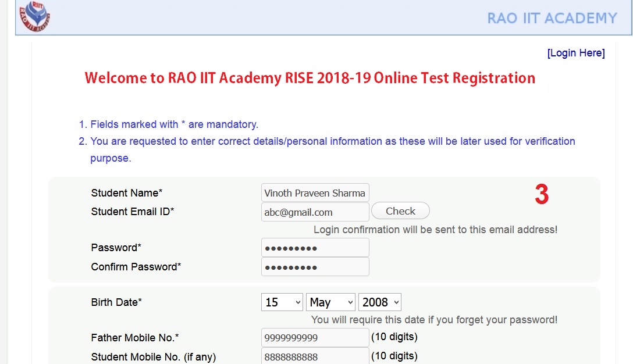Click the 'Student Mobile No. (if any)' label
The image size is (633, 364).
point(154,357)
